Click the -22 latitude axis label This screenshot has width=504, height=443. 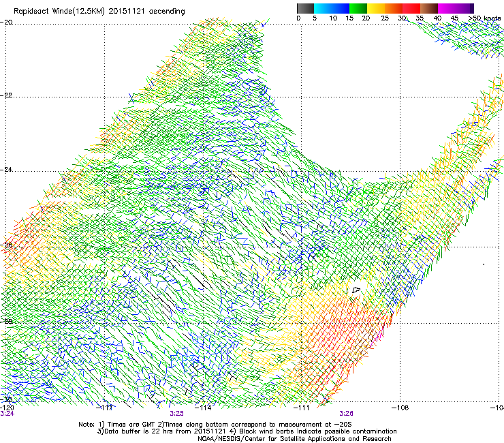6,95
